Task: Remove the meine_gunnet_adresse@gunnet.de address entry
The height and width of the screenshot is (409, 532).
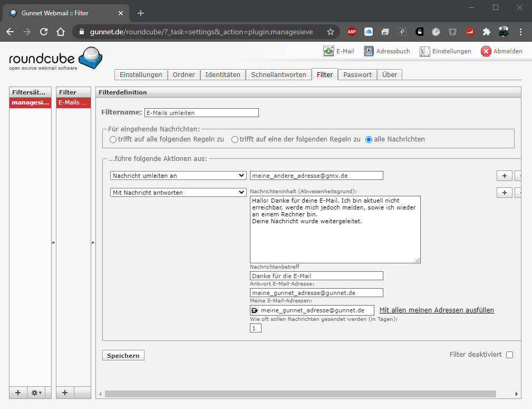Action: coord(255,310)
